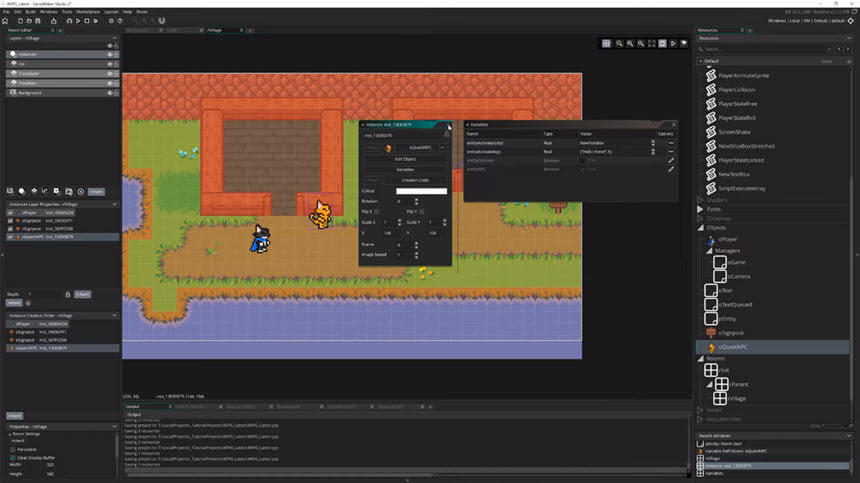Collapse the Layers - rVillage panel
Viewport: 860px width, 483px height.
[115, 38]
